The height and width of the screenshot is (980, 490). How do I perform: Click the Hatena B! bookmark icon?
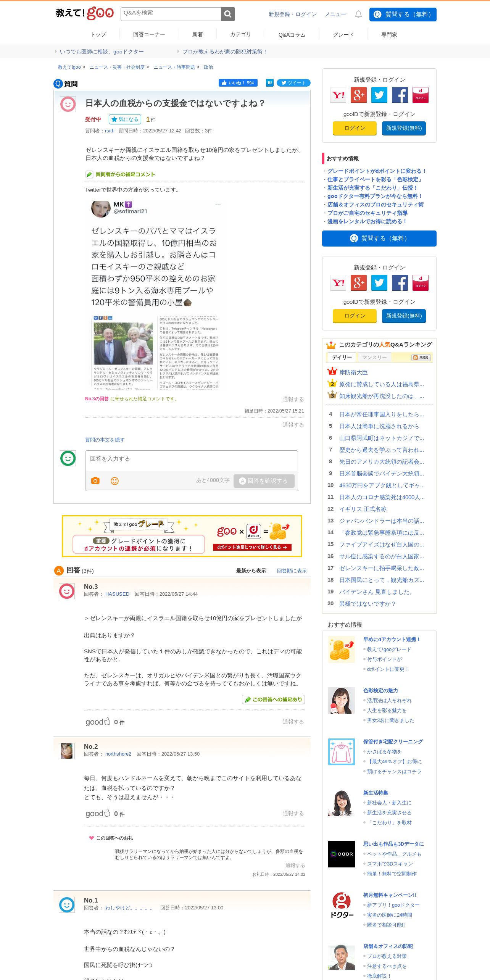point(270,83)
